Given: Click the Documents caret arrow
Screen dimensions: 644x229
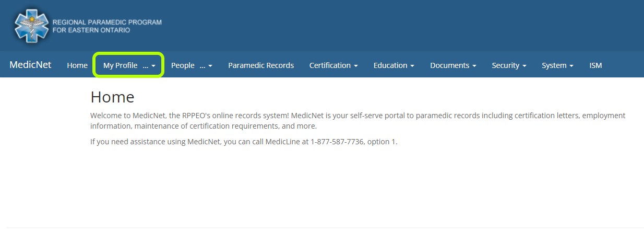Looking at the screenshot, I should point(474,66).
